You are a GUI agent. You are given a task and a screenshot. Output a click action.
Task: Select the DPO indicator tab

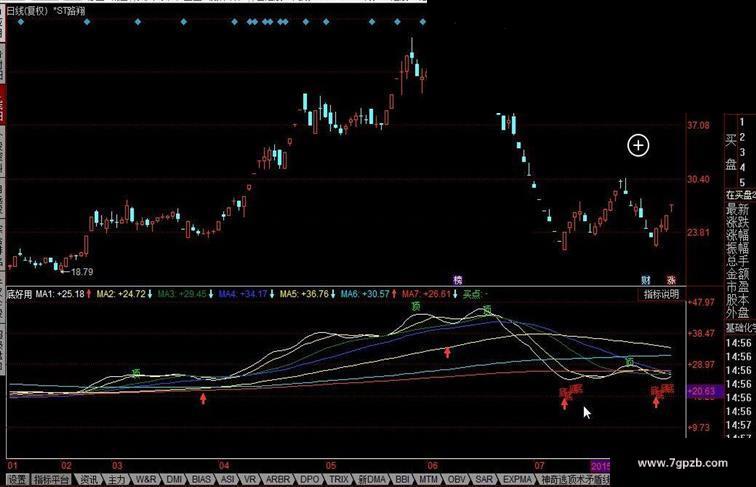[x=310, y=480]
